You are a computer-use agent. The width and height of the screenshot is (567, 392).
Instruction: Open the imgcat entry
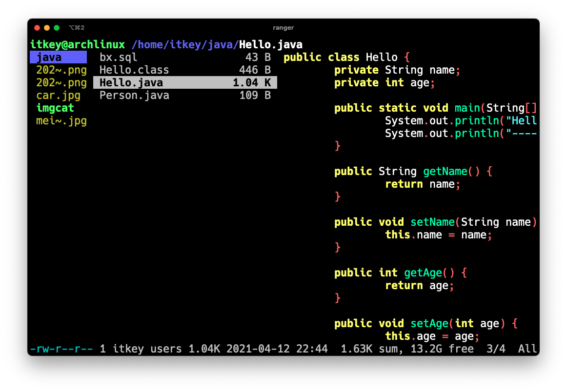(55, 108)
